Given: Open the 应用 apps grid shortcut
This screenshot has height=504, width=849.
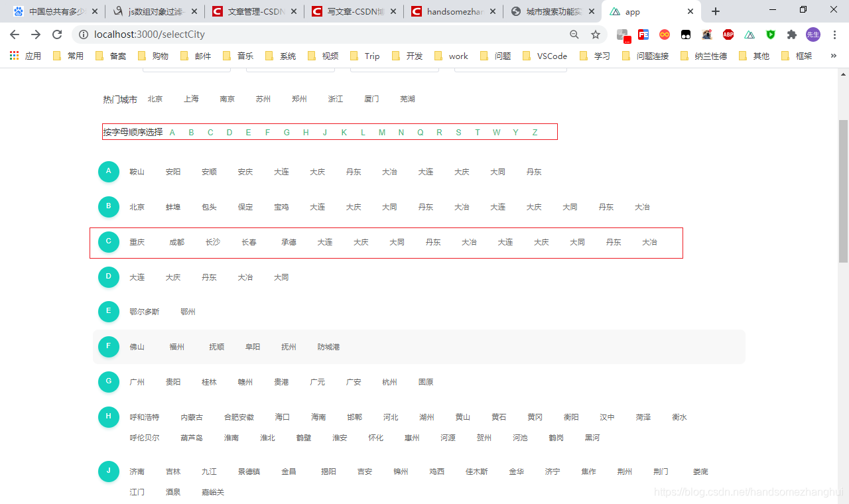Looking at the screenshot, I should coord(26,56).
